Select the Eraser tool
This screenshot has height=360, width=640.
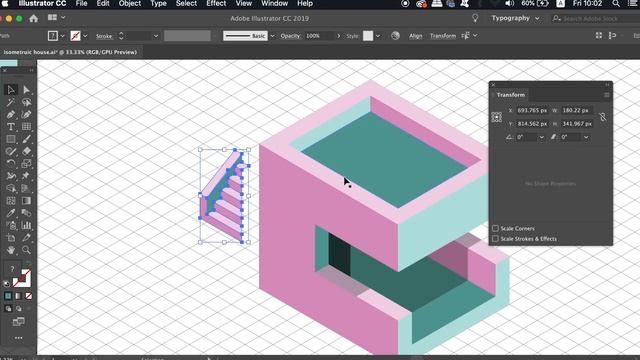(27, 151)
